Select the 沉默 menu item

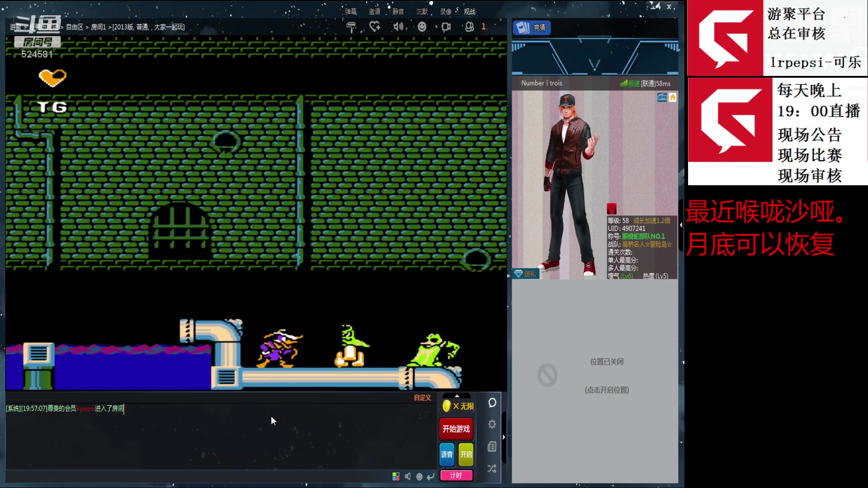click(x=422, y=12)
